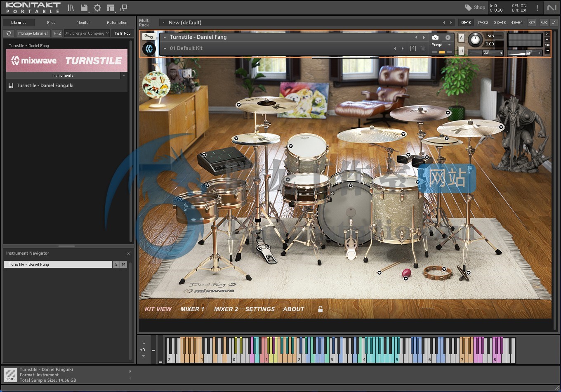This screenshot has height=392, width=561.
Task: Delete the snapshot with the trash icon
Action: [422, 48]
